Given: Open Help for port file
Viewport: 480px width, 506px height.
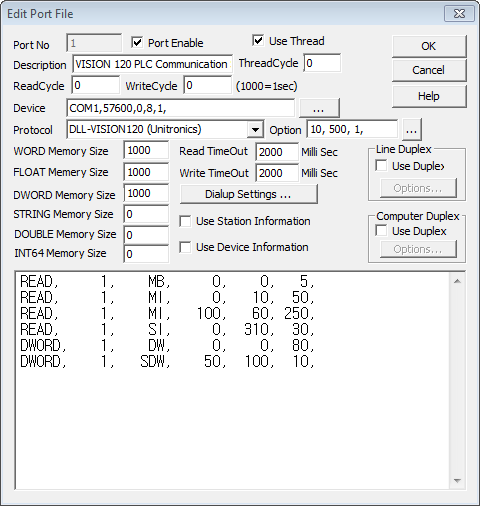Looking at the screenshot, I should [x=429, y=96].
